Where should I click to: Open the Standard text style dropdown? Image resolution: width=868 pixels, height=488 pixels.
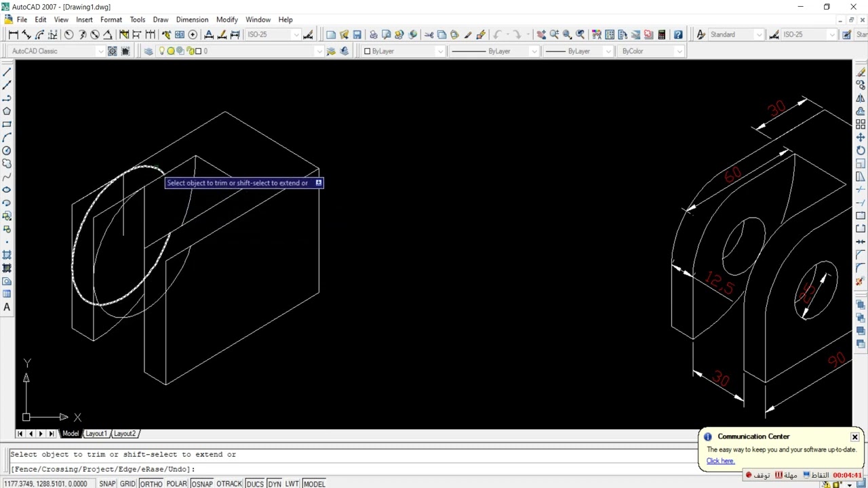click(x=736, y=35)
